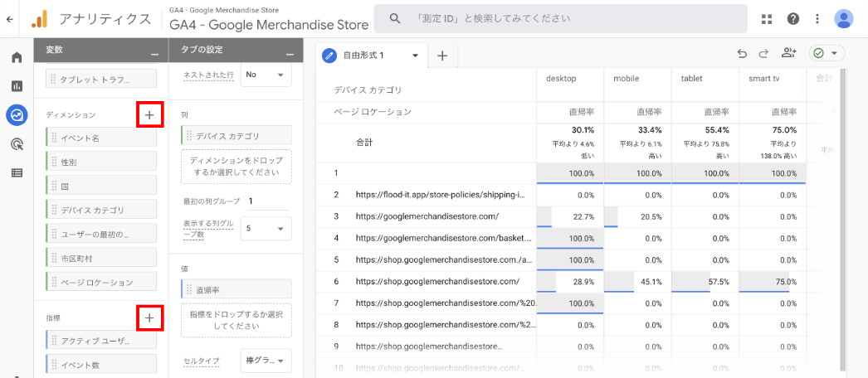868x378 pixels.
Task: Click ページ ロケーション row header label
Action: [373, 112]
